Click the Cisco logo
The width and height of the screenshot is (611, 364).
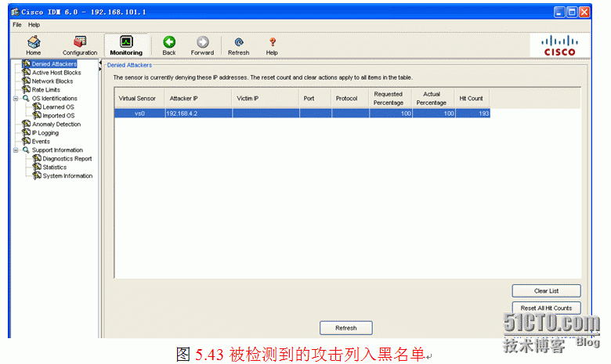(559, 45)
